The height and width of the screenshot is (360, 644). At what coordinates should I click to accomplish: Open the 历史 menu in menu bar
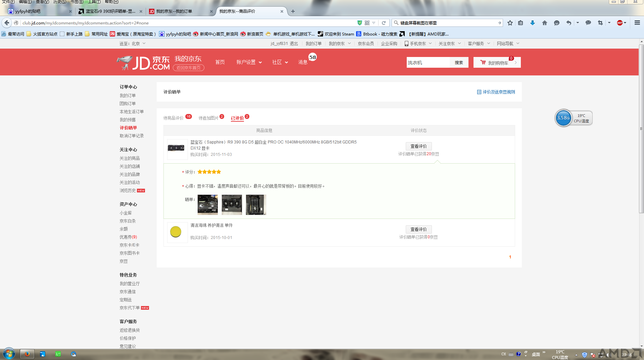pyautogui.click(x=59, y=2)
